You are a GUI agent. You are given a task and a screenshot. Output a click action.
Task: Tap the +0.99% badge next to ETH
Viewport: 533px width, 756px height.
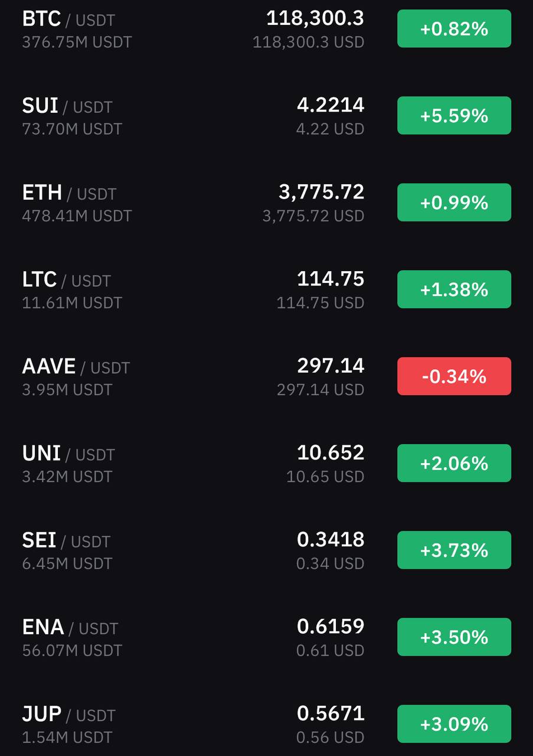point(454,203)
